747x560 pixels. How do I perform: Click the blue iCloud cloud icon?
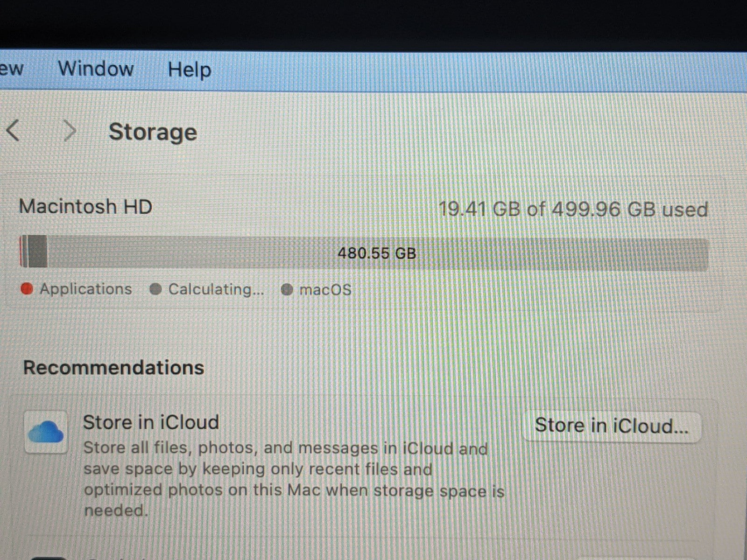46,432
